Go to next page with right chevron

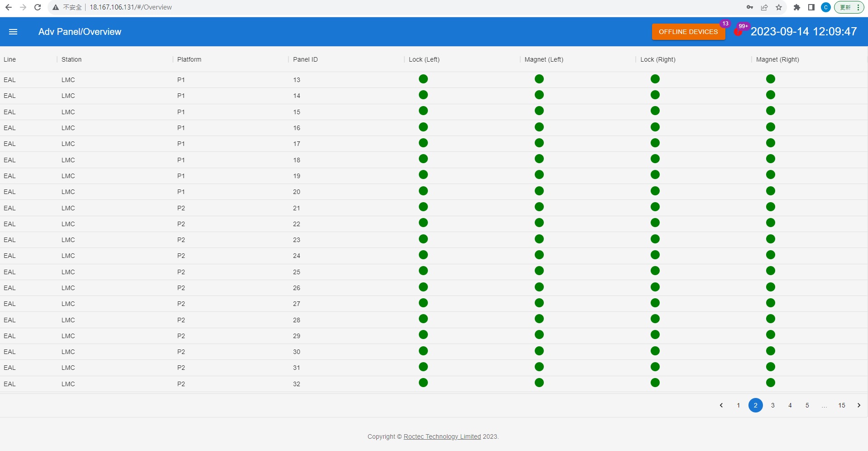[x=858, y=405]
